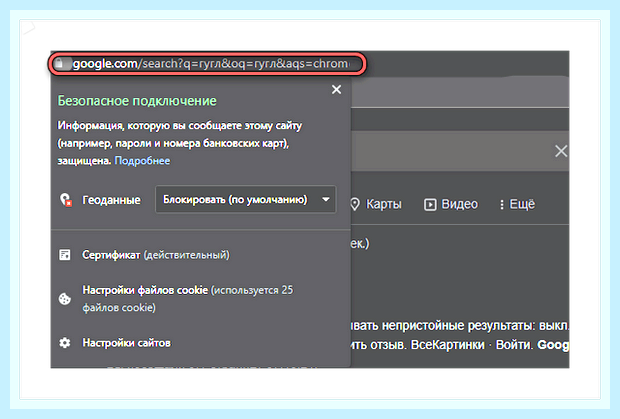620x419 pixels.
Task: Click the cookie icon in site info popup
Action: (x=64, y=299)
